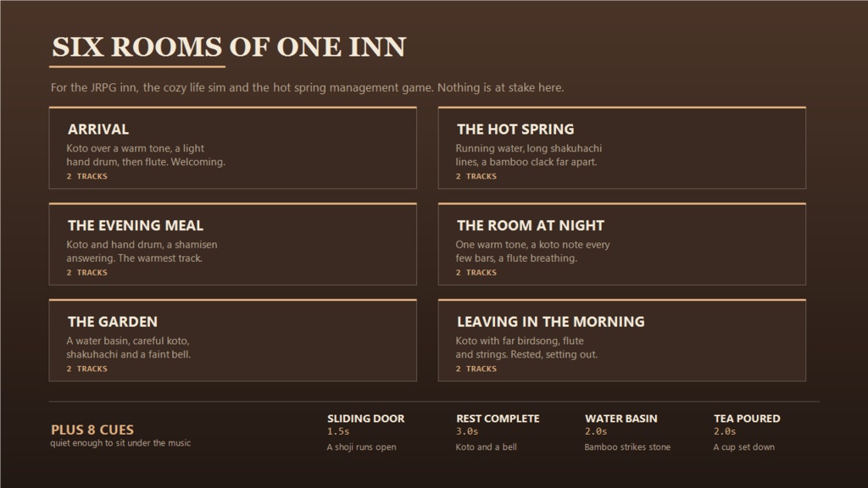The width and height of the screenshot is (868, 488).
Task: Open Leaving in the Morning card
Action: coord(621,341)
